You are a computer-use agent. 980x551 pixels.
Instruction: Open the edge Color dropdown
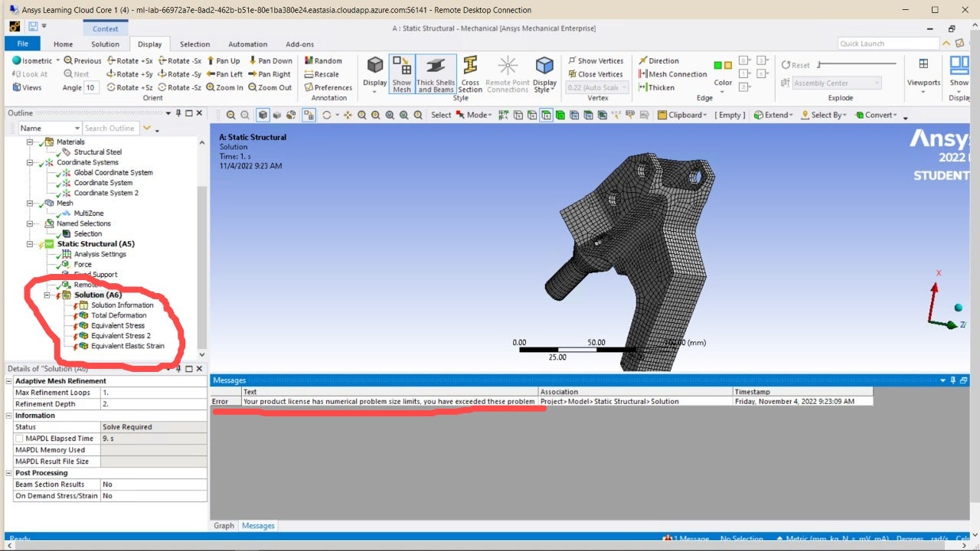click(723, 83)
